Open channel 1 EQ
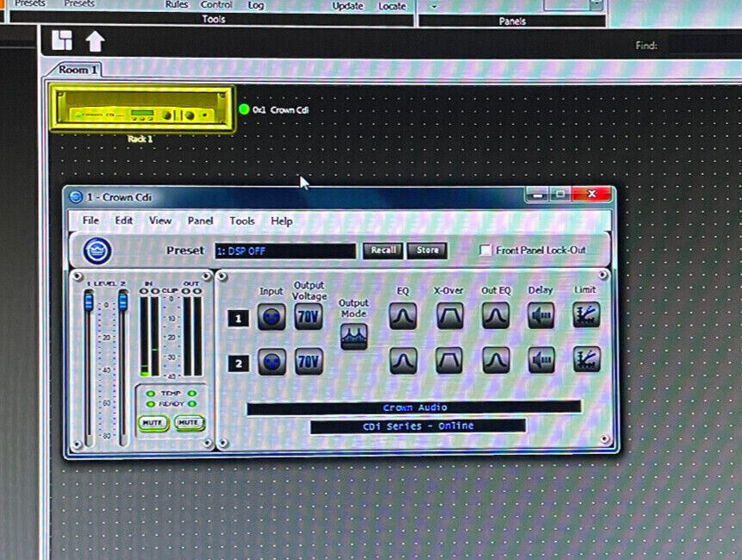The width and height of the screenshot is (742, 560). coord(402,316)
